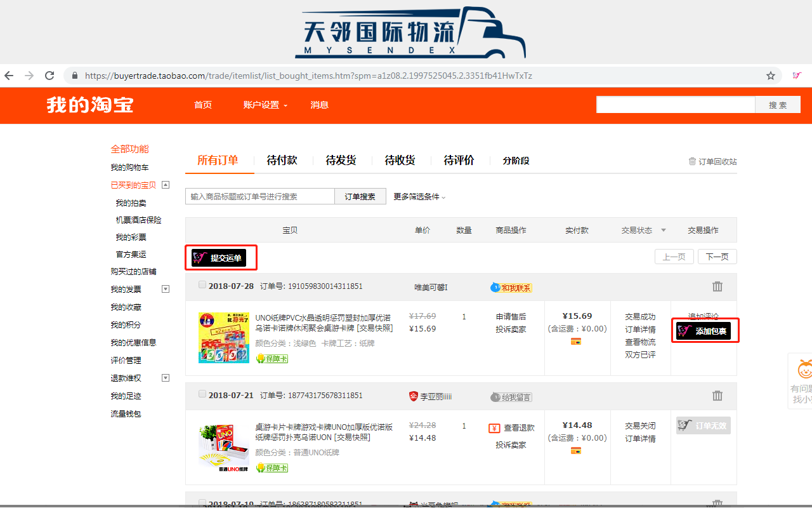This screenshot has height=508, width=812.
Task: Click 给我留言 message icon for 李亚丽
Action: tap(511, 397)
